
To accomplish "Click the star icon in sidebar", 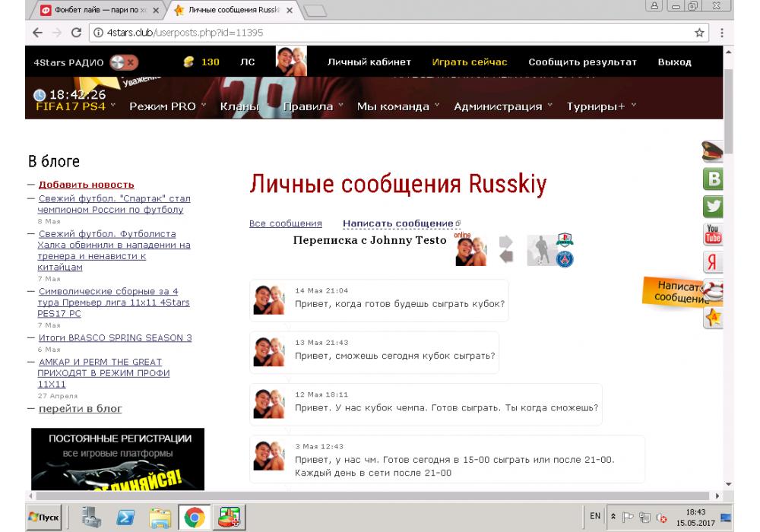I will [714, 318].
